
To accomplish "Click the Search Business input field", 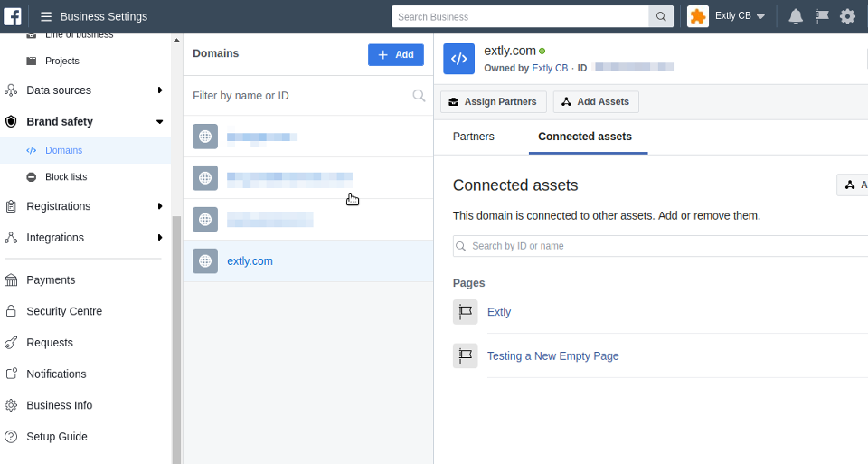I will click(521, 16).
